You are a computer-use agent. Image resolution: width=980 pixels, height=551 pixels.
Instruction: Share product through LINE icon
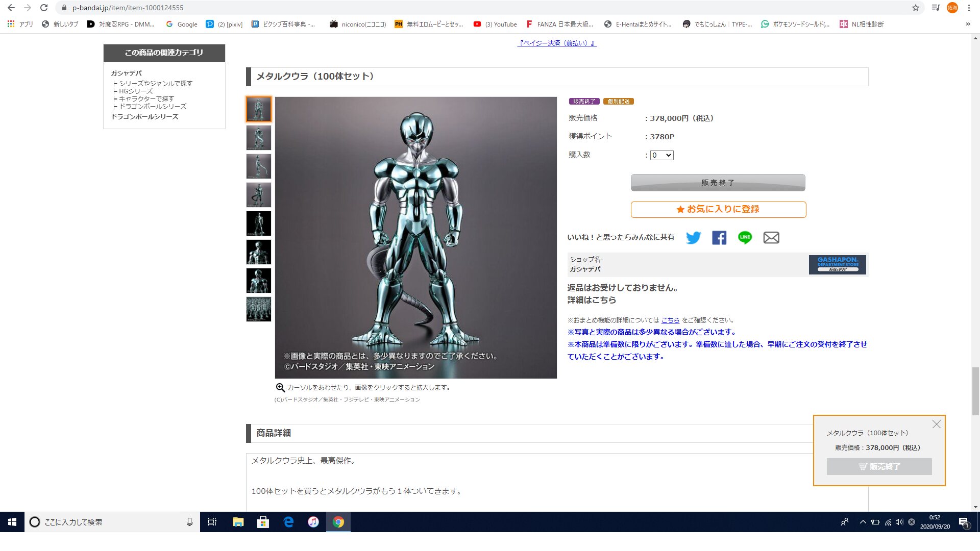click(745, 238)
